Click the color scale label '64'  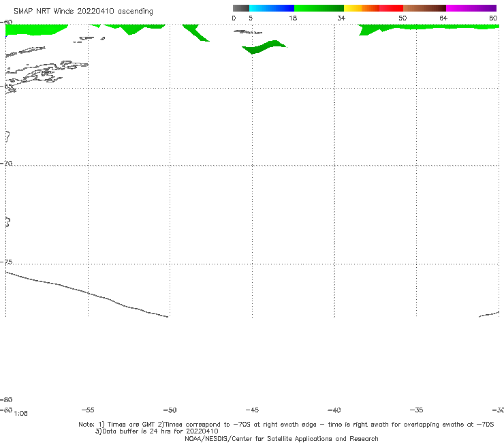tap(443, 18)
